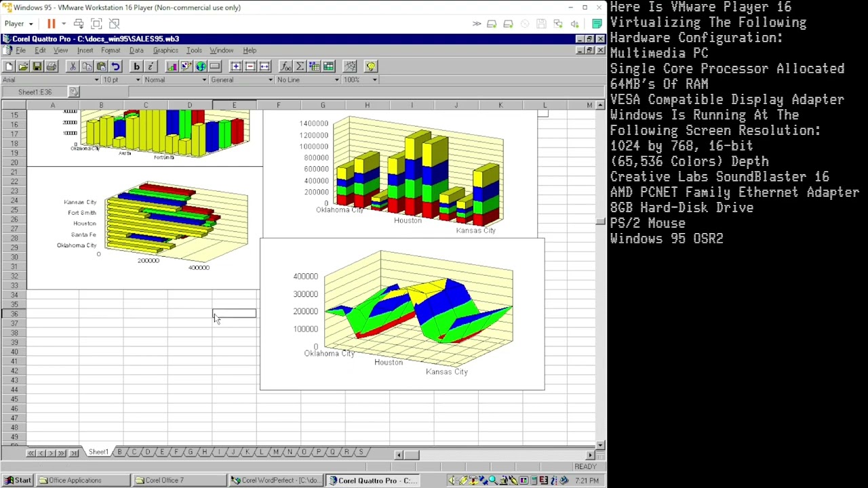The height and width of the screenshot is (488, 868).
Task: Click the New Notebook toolbar icon
Action: 9,66
